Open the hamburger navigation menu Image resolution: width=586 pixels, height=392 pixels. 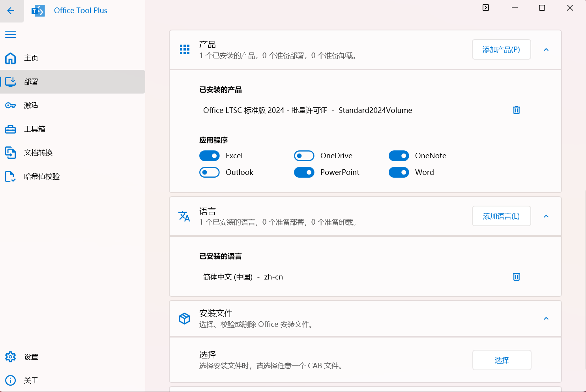click(x=11, y=34)
